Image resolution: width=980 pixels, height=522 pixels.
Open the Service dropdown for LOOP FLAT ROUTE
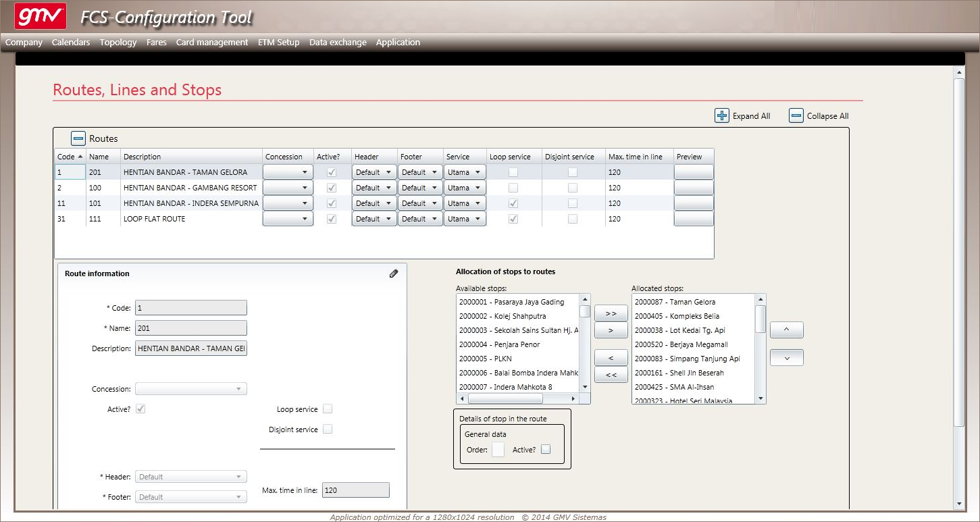[x=465, y=219]
